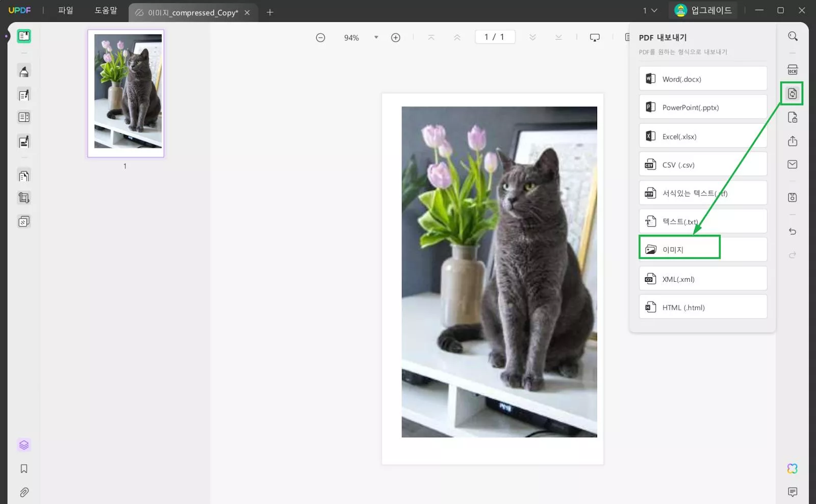Undo the last action
Viewport: 816px width, 504px height.
pyautogui.click(x=793, y=231)
